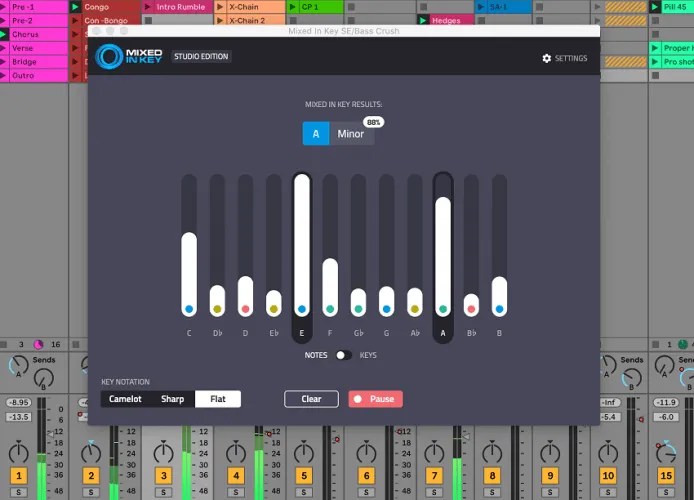Viewport: 694px width, 500px height.
Task: Click the Mixed In Key logo
Action: 129,57
